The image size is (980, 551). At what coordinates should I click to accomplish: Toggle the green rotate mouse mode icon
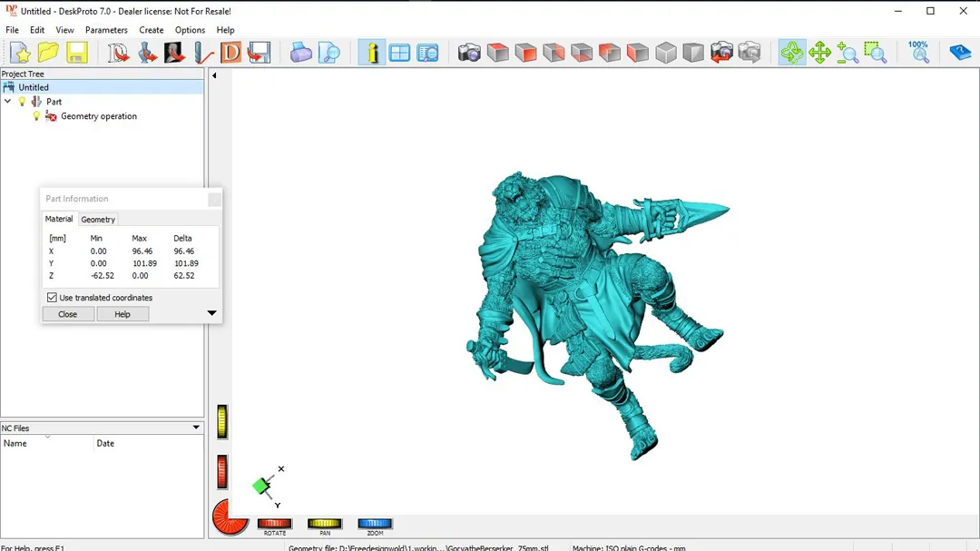(792, 53)
